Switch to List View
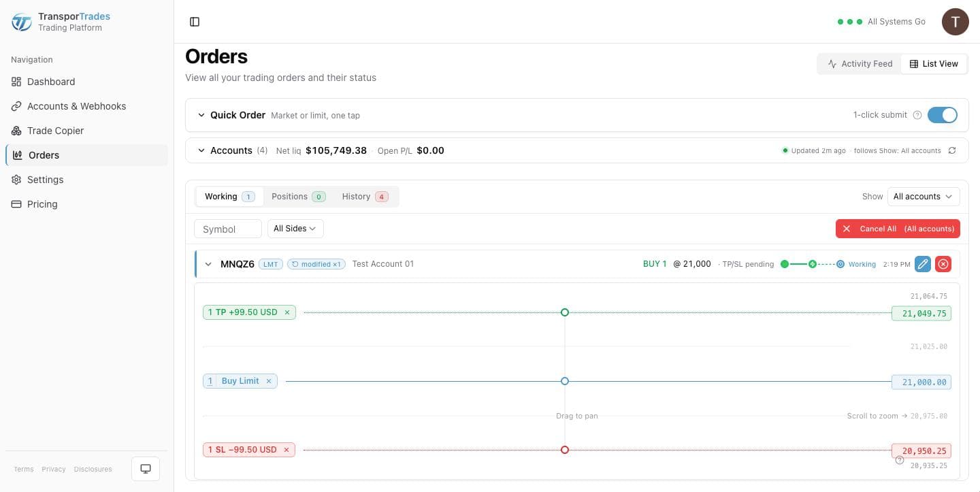This screenshot has width=980, height=492. pos(934,64)
